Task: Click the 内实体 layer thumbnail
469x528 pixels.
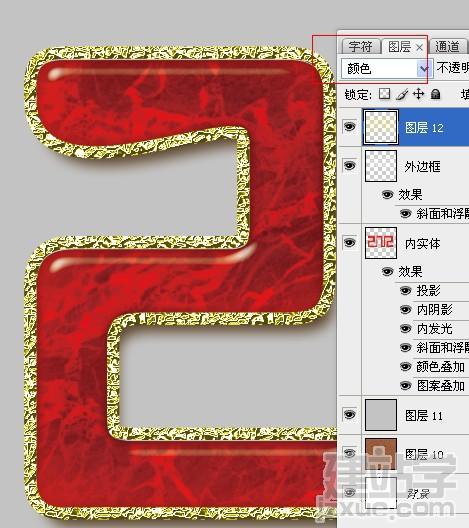Action: 381,243
